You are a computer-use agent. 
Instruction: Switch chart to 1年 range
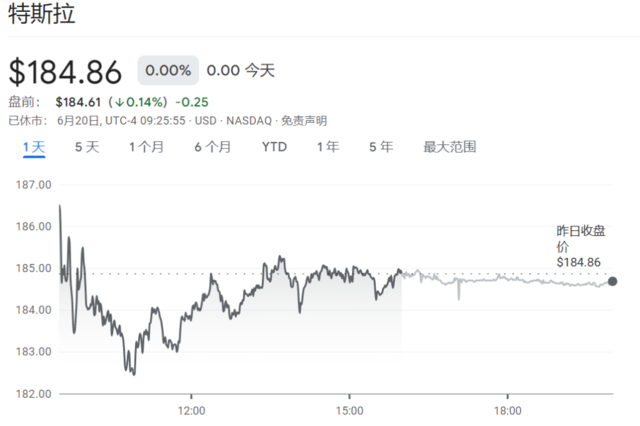coord(327,147)
